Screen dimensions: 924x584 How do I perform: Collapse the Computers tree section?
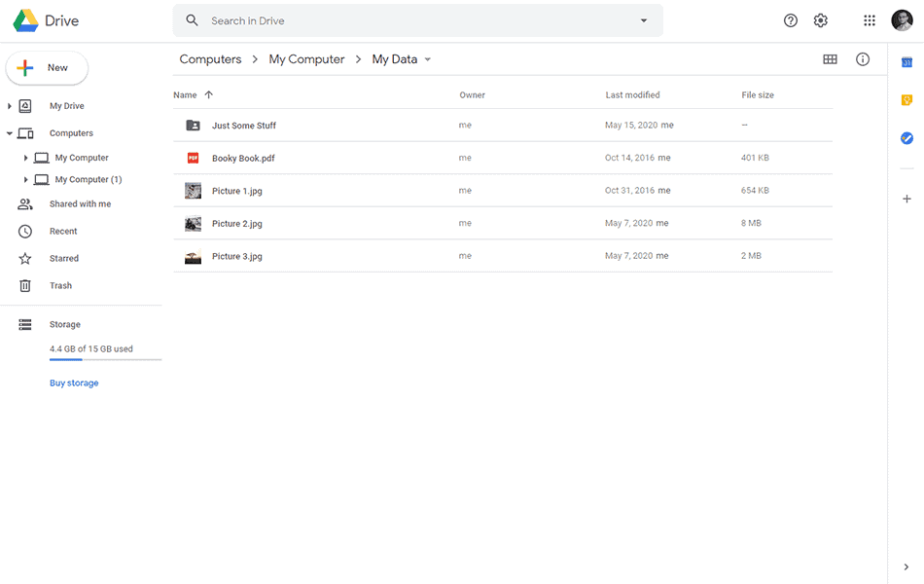10,133
